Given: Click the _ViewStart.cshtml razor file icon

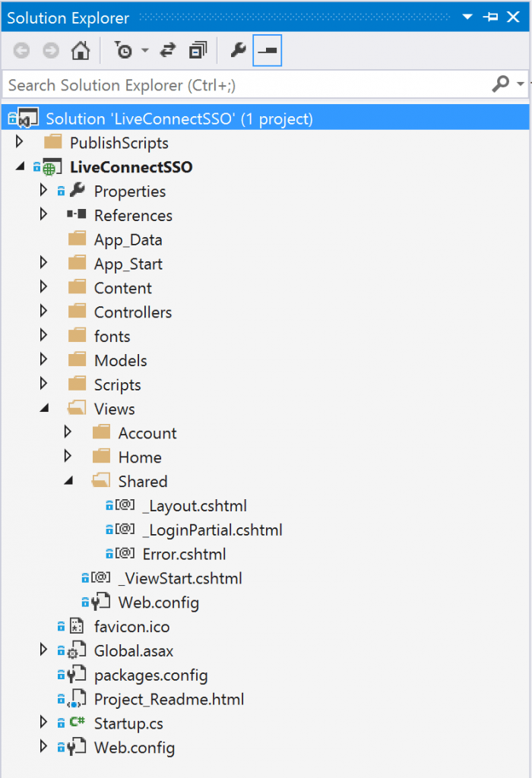Looking at the screenshot, I should click(101, 577).
